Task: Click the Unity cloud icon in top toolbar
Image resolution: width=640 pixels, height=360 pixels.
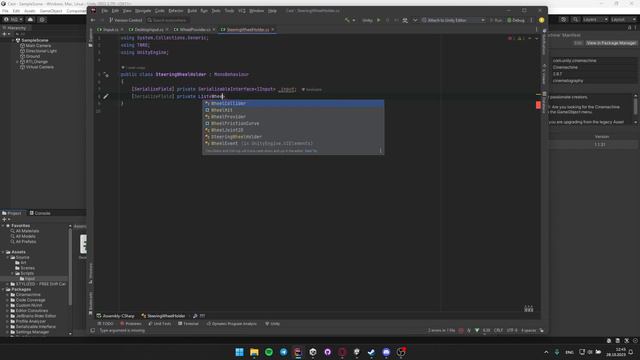Action: coord(30,20)
